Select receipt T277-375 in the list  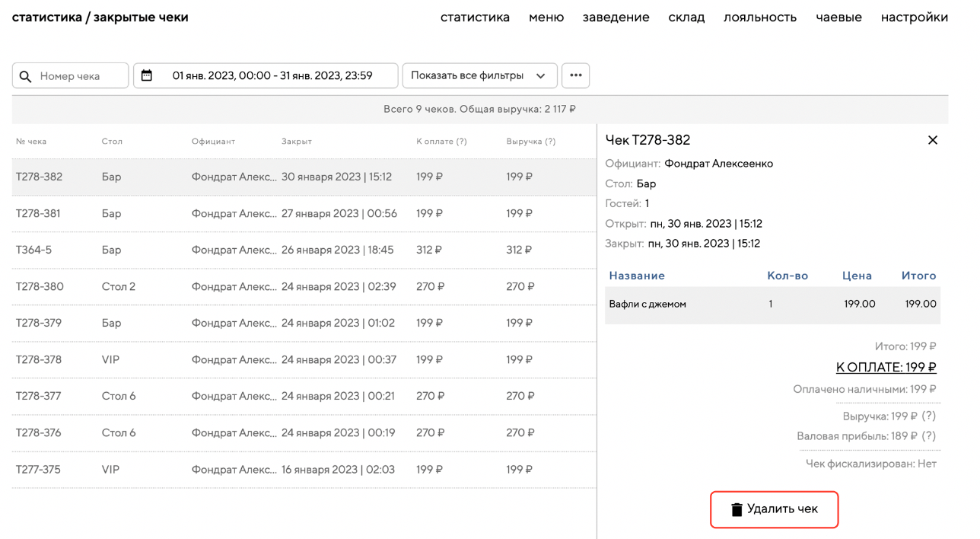pyautogui.click(x=304, y=470)
